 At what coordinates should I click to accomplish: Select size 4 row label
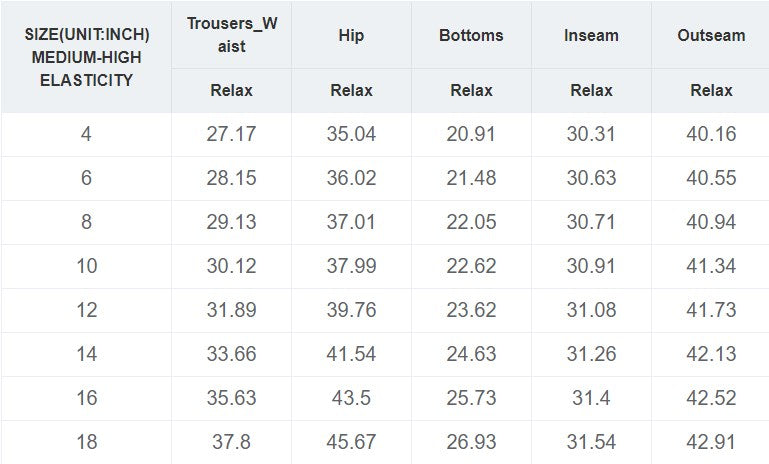click(x=87, y=134)
